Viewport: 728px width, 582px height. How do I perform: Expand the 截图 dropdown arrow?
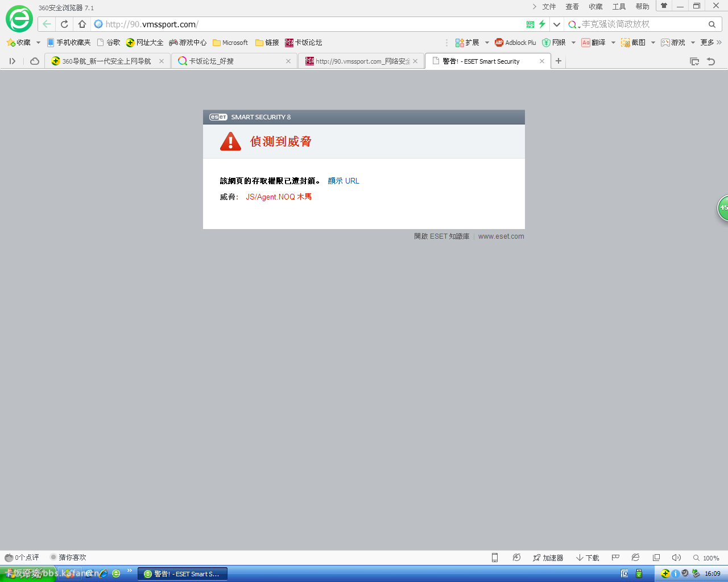point(653,43)
